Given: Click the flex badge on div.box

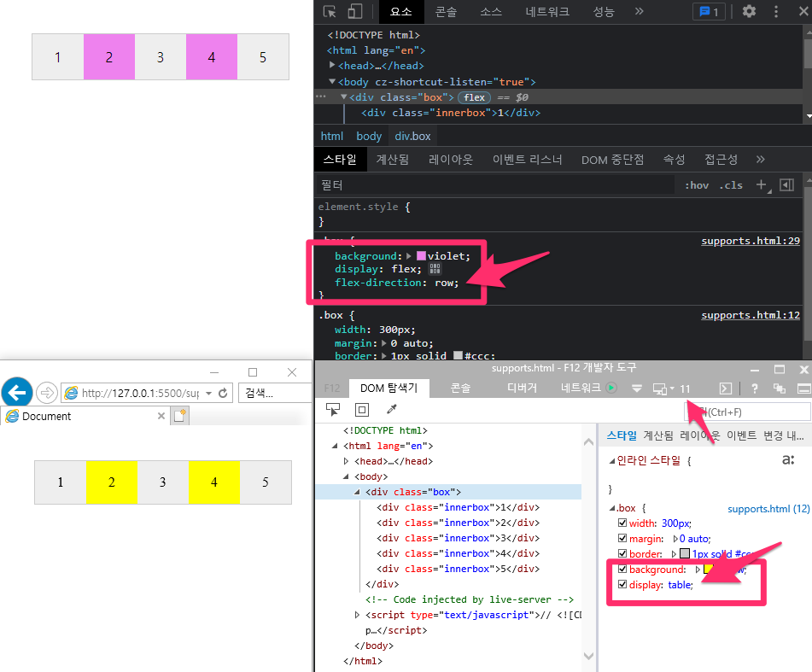Looking at the screenshot, I should coord(475,97).
